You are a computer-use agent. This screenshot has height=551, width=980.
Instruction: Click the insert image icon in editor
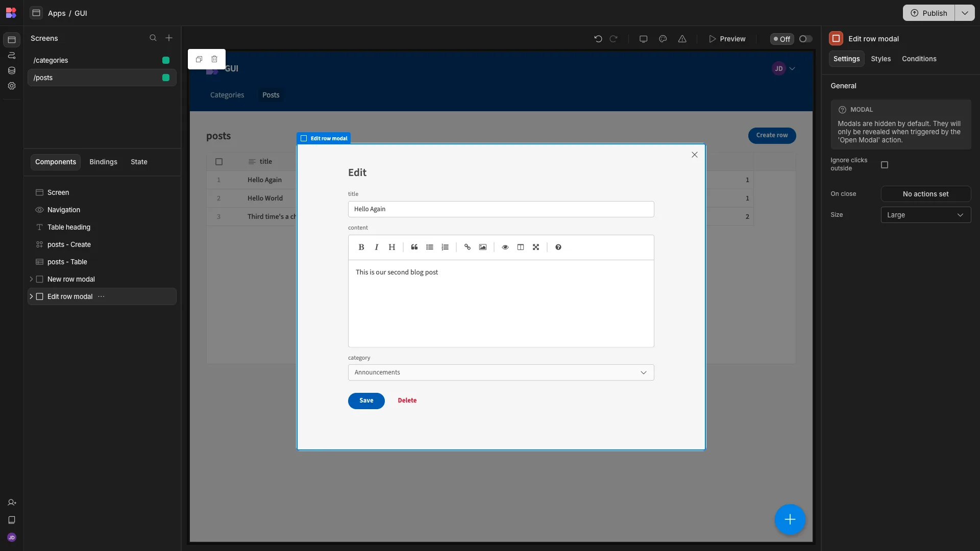pyautogui.click(x=482, y=247)
